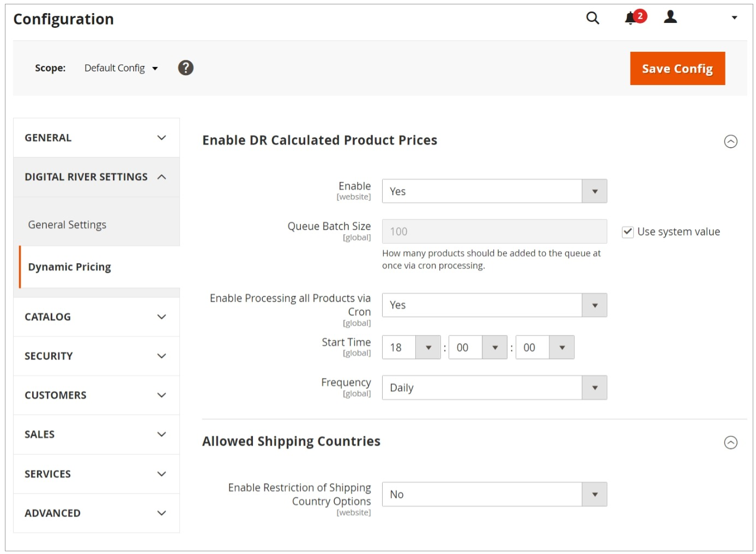Open the Frequency dropdown set to Daily
756x554 pixels.
[494, 388]
